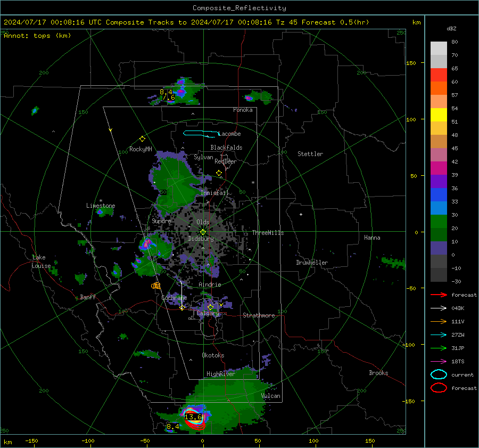Click the Limestone location label
Image resolution: width=479 pixels, height=448 pixels.
(x=101, y=206)
